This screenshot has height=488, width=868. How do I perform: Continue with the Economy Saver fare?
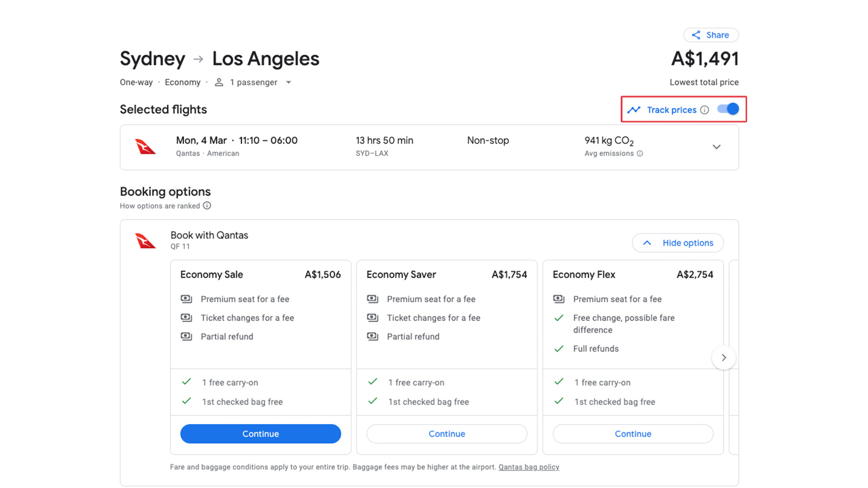446,434
